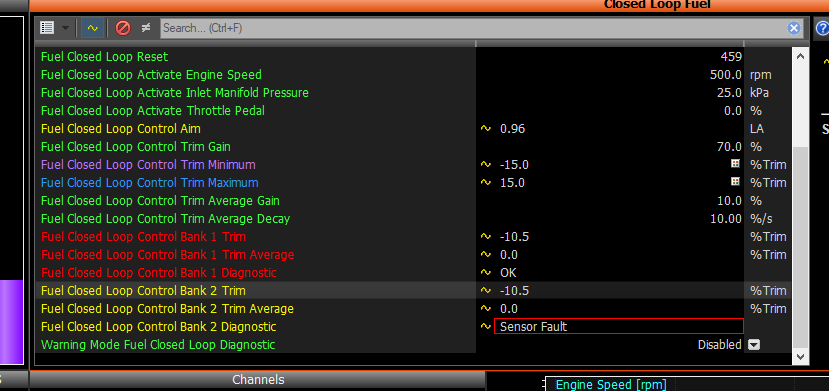Select Fuel Closed Loop Activate Engine Speed

coord(151,75)
